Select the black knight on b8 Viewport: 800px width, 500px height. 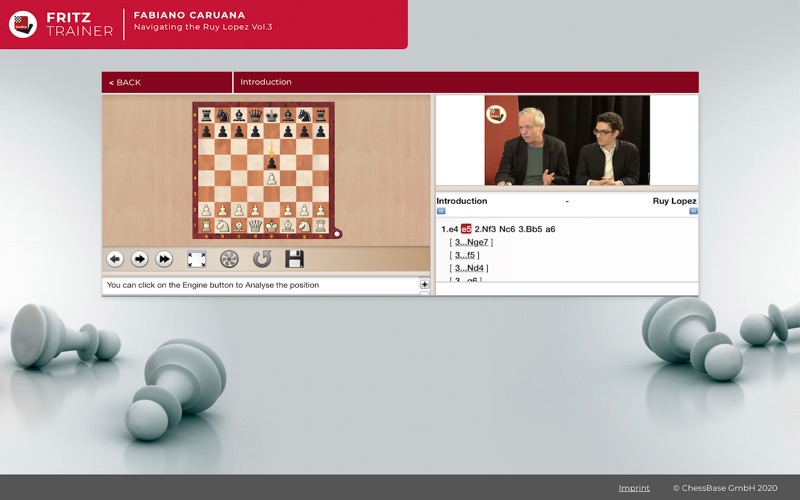point(222,116)
